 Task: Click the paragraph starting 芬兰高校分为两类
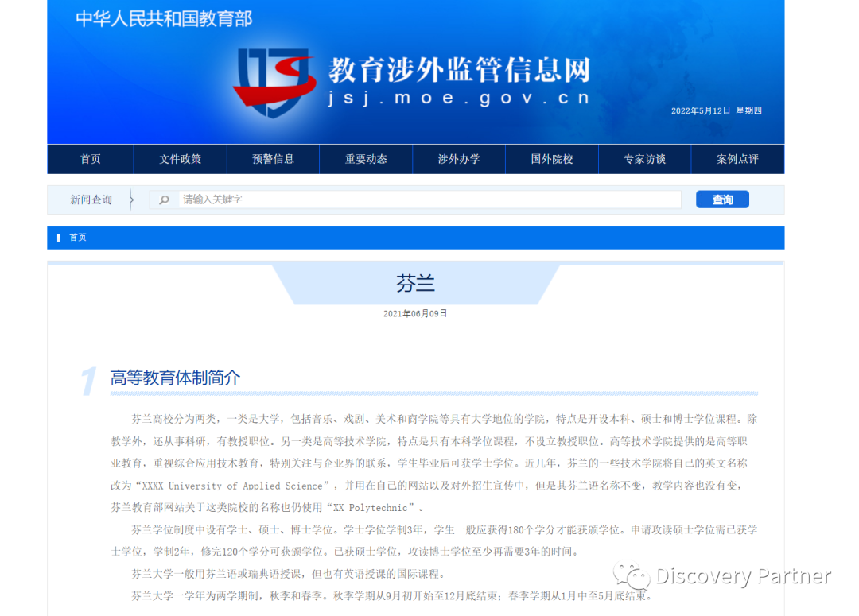434,463
